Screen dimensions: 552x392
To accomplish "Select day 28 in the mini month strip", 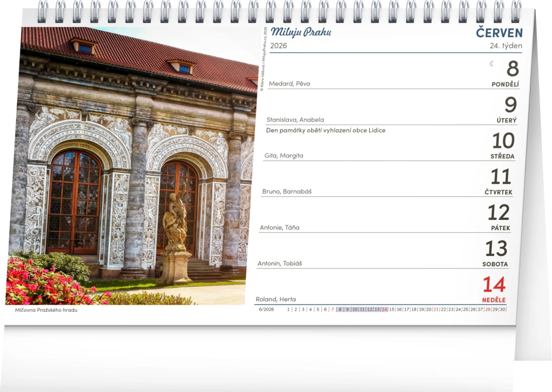I will point(487,310).
